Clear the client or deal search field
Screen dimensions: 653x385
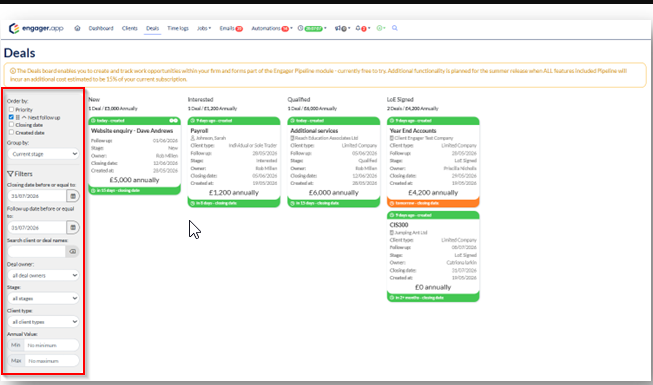(x=72, y=251)
